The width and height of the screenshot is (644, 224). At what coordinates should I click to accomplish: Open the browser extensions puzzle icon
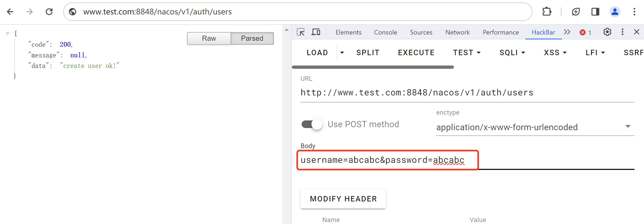tap(547, 12)
